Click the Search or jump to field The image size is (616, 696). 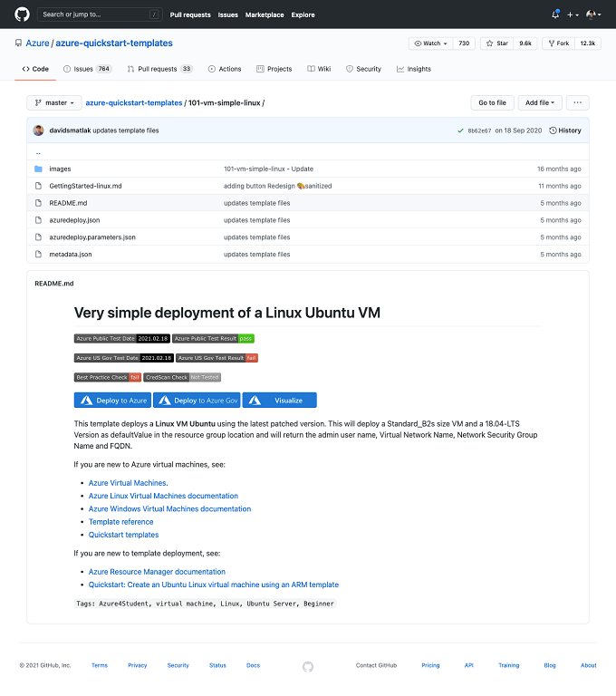pyautogui.click(x=100, y=14)
